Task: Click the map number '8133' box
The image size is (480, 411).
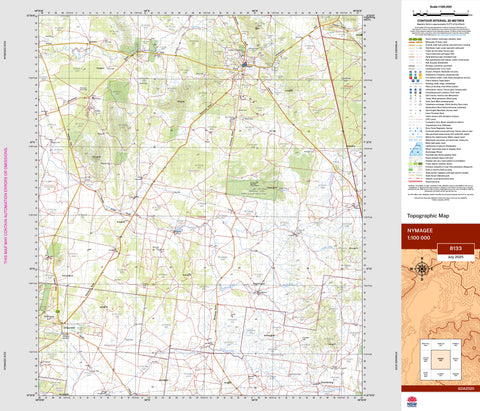Action: [456, 249]
